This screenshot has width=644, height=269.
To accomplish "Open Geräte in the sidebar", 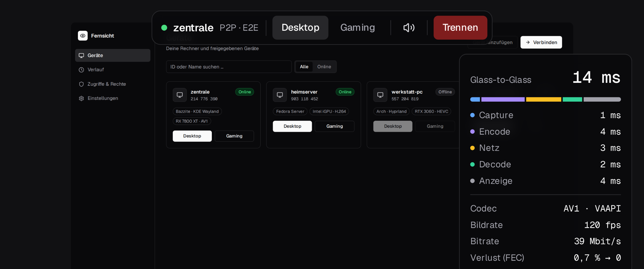I will point(113,55).
